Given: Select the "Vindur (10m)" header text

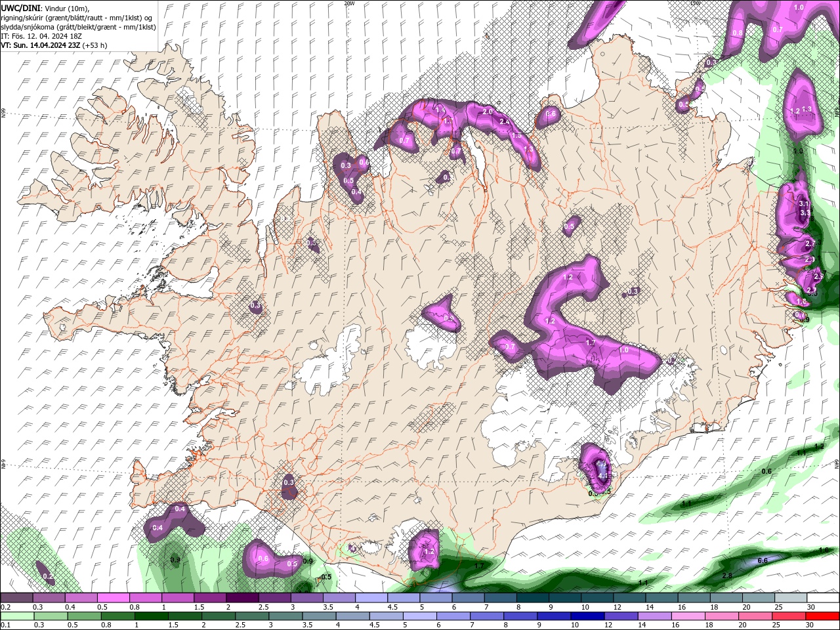Looking at the screenshot, I should [65, 8].
